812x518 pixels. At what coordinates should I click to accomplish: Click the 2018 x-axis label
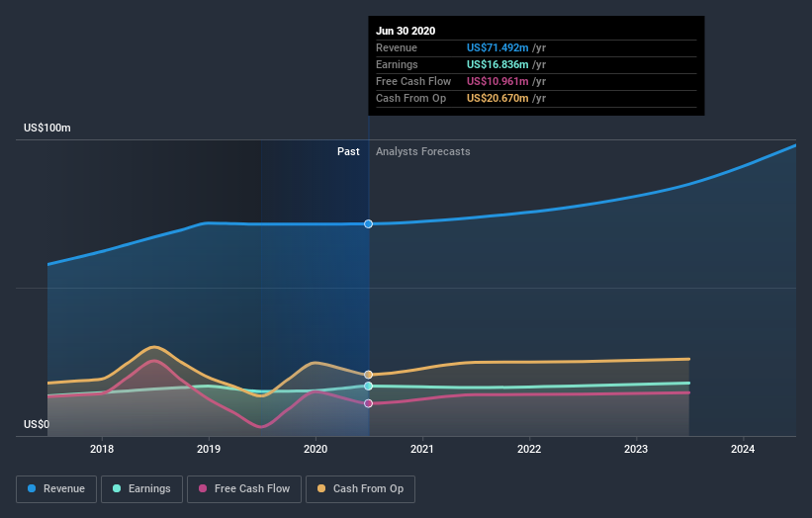click(102, 449)
